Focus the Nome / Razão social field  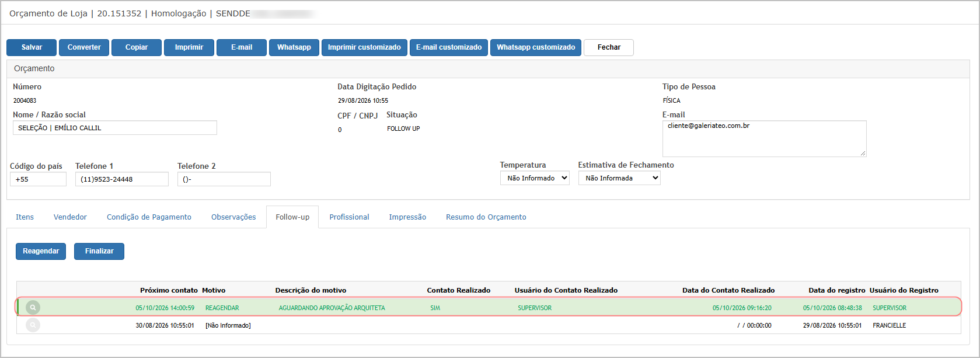click(115, 128)
